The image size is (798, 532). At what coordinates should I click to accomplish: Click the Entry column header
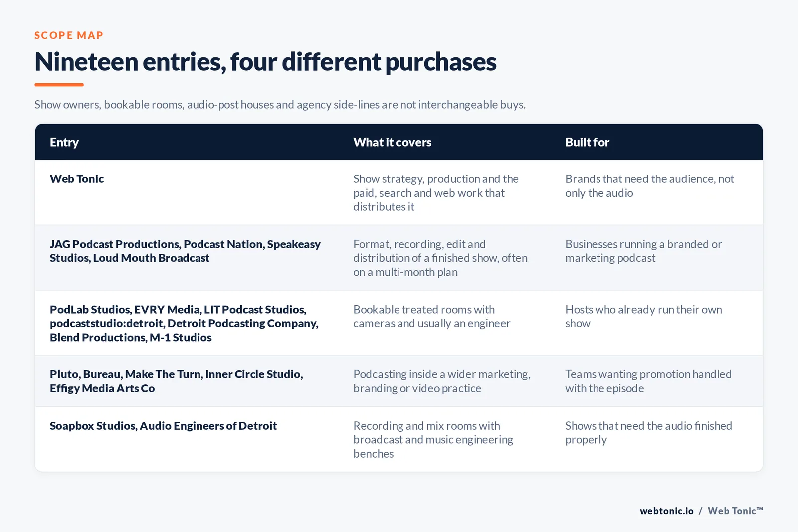pyautogui.click(x=64, y=142)
